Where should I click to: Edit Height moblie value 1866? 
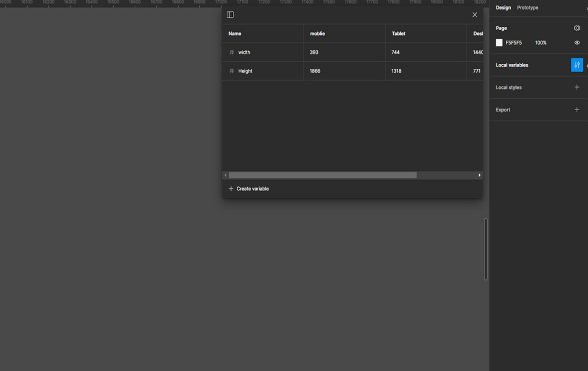click(x=344, y=71)
